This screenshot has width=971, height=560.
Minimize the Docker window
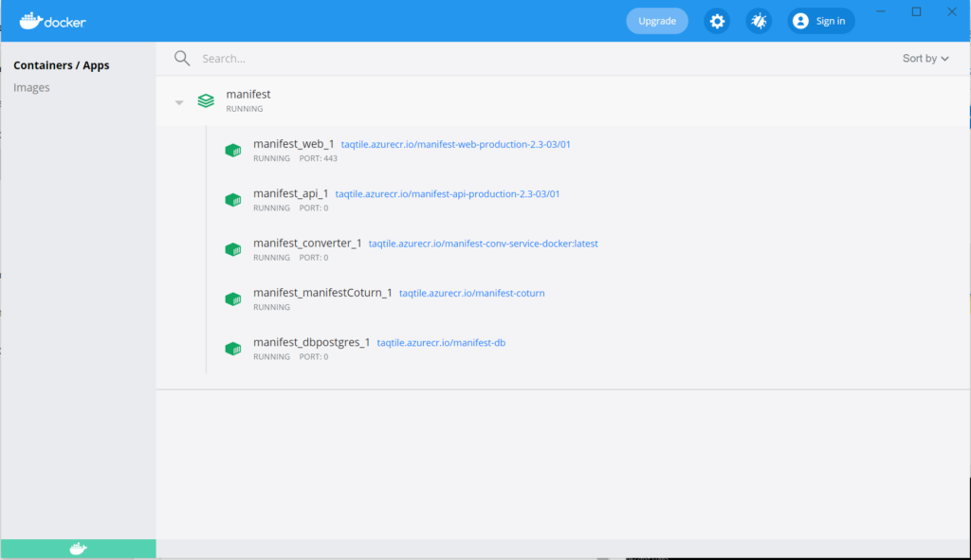click(x=881, y=11)
